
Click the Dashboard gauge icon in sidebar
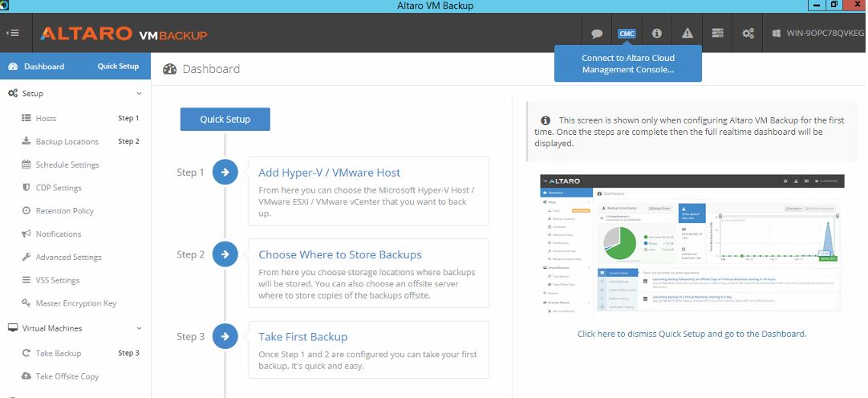pyautogui.click(x=13, y=67)
